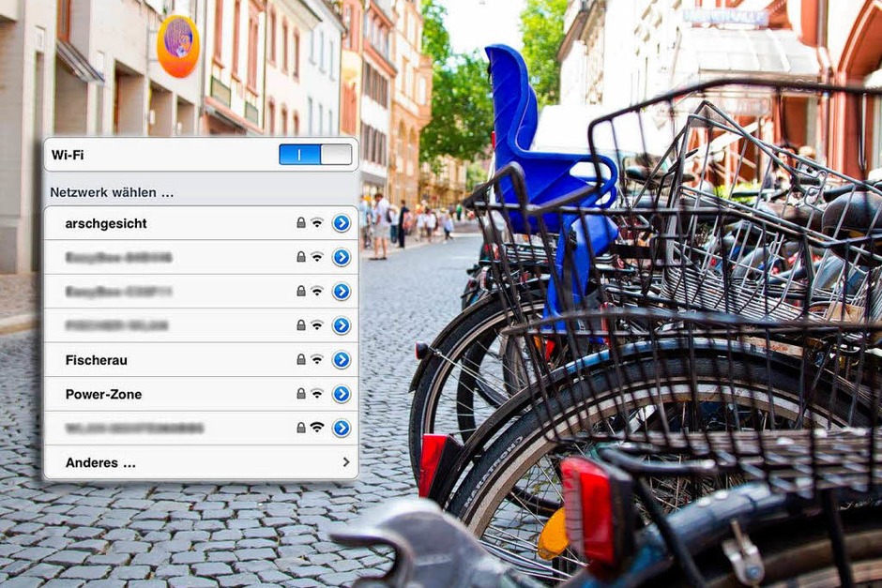This screenshot has height=588, width=882.
Task: Open details arrow for first blurred network
Action: point(342,258)
